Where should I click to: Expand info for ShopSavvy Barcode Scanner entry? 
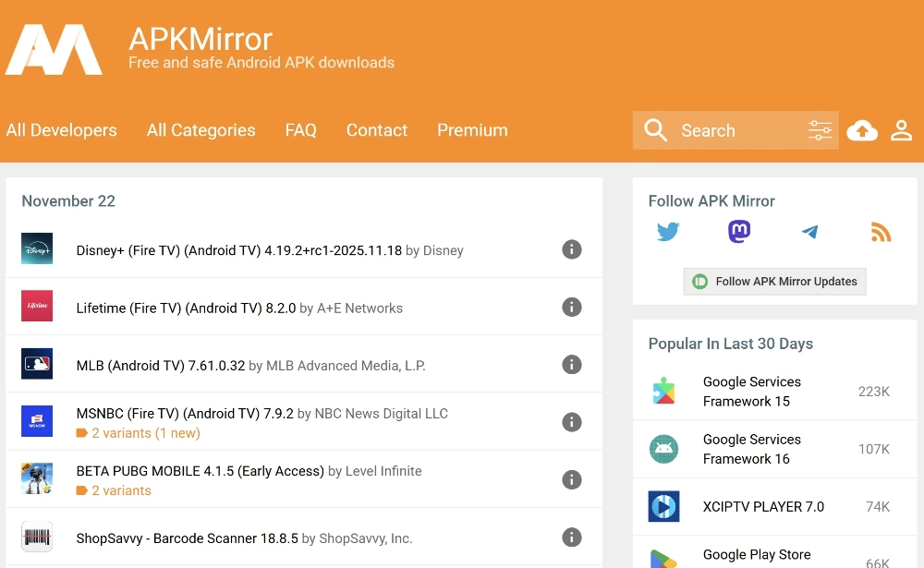point(572,537)
